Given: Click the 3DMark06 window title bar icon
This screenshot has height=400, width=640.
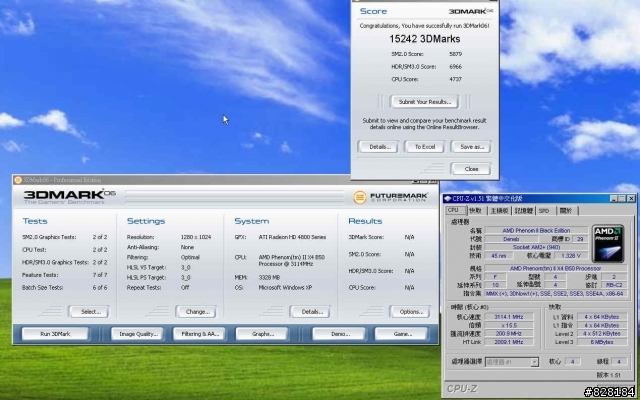Looking at the screenshot, I should tap(18, 178).
